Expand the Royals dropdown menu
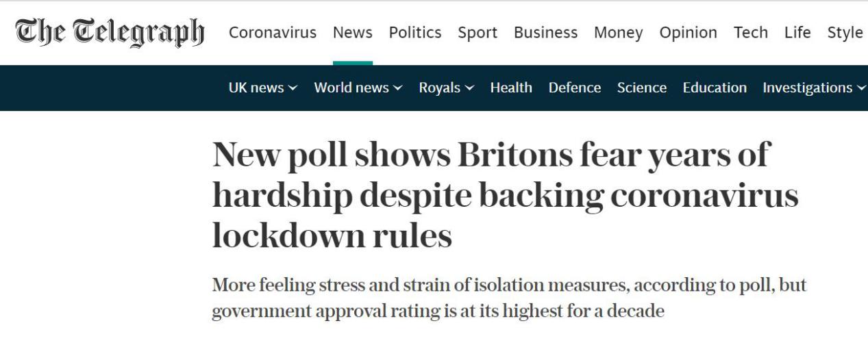868x345 pixels. click(x=447, y=88)
